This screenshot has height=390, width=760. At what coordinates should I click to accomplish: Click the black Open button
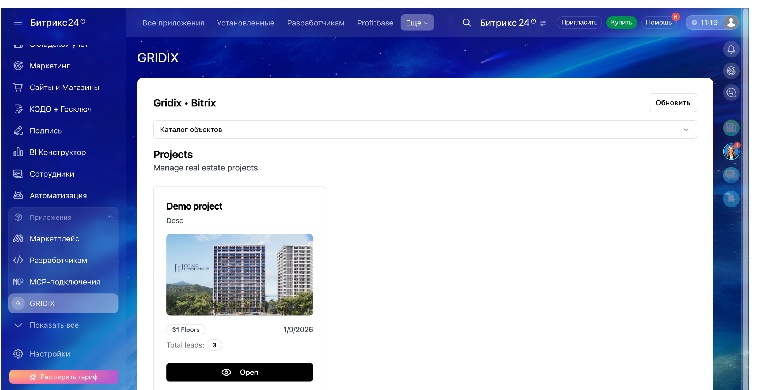point(239,373)
